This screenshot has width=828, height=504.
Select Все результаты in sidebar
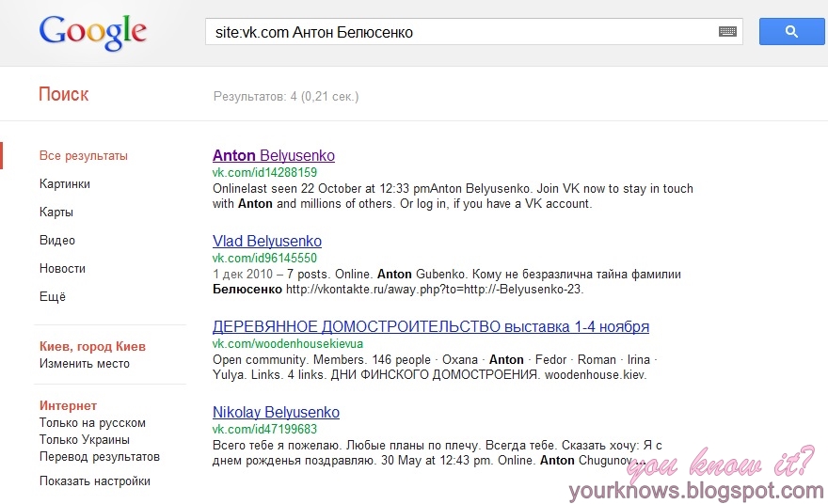pos(84,156)
